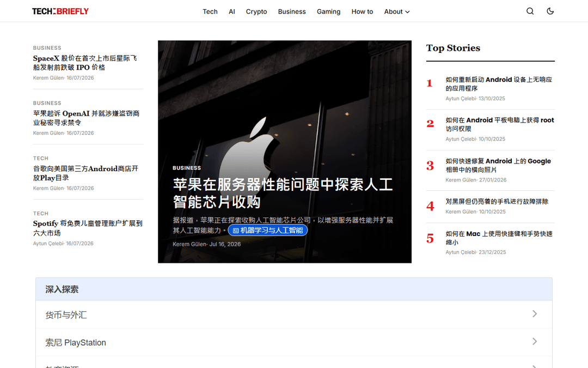The width and height of the screenshot is (588, 368).
Task: Click BUSINESS category above SpaceX article
Action: pos(47,47)
